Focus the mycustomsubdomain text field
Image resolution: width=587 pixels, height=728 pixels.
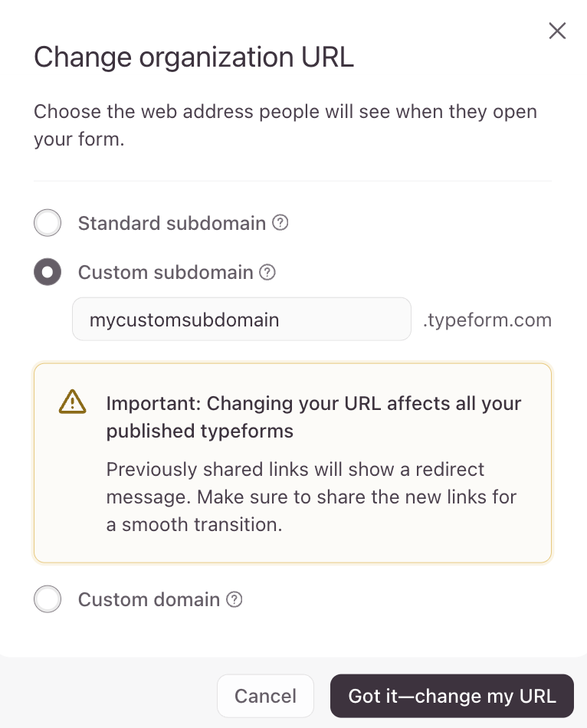coord(241,319)
